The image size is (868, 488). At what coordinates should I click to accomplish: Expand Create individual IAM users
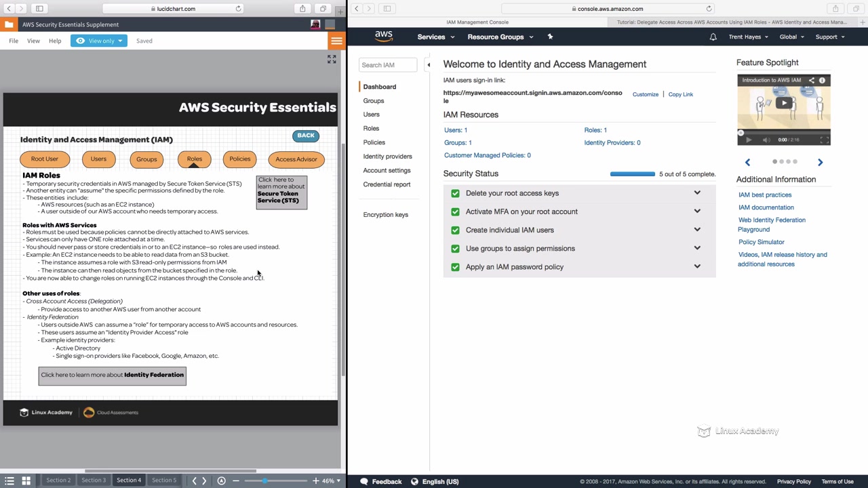tap(697, 230)
